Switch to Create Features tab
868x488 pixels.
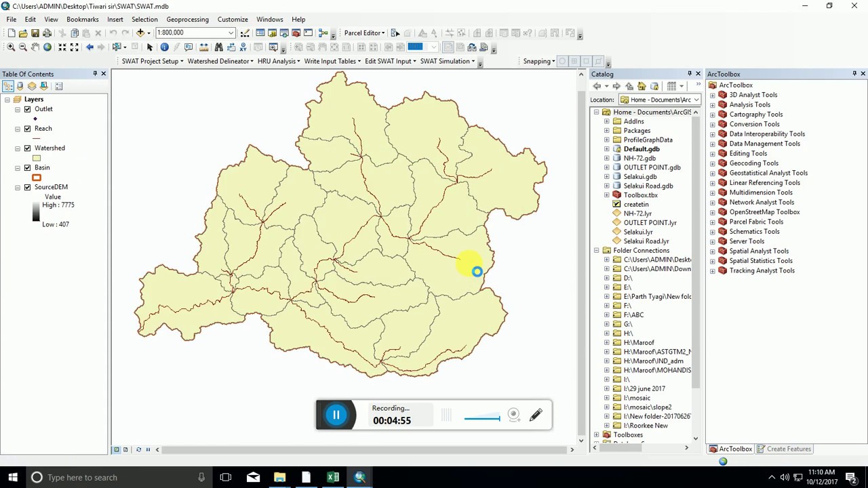pyautogui.click(x=785, y=449)
